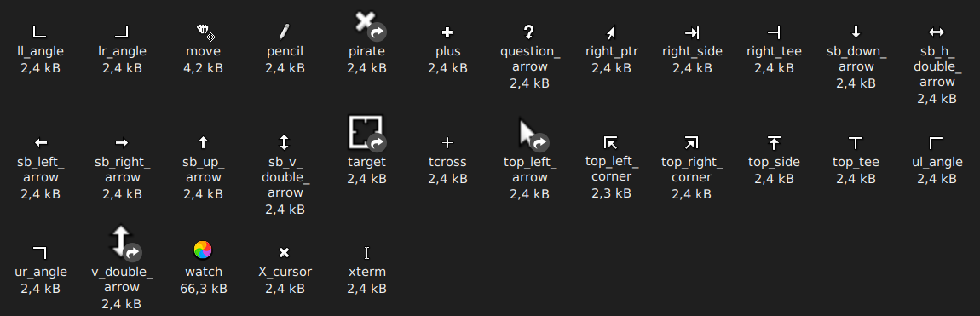This screenshot has height=316, width=980.
Task: Click the top_side cursor file
Action: coord(774,143)
